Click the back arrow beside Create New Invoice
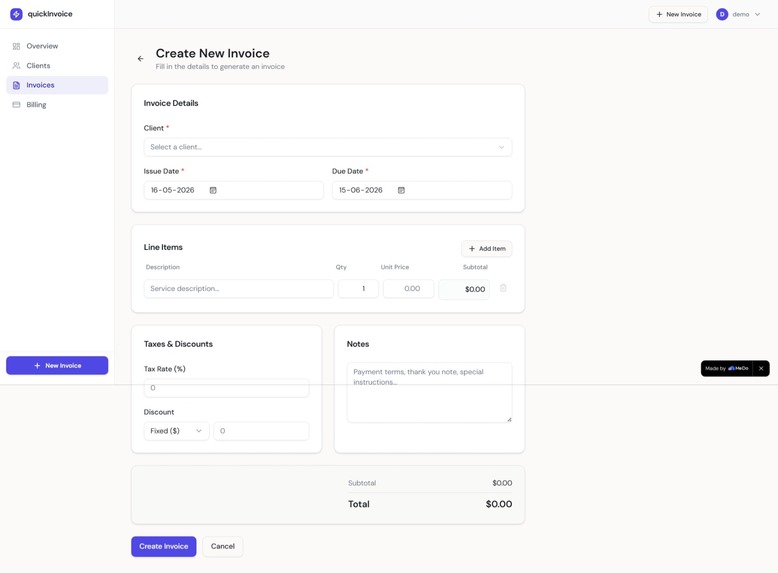This screenshot has width=778, height=573. 140,59
